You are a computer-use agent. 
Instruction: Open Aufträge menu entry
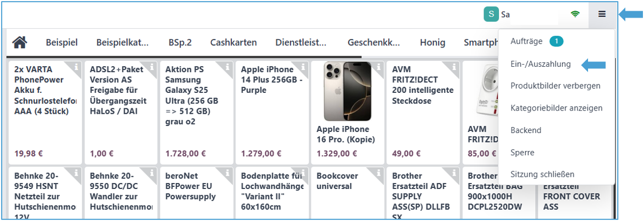tap(527, 41)
